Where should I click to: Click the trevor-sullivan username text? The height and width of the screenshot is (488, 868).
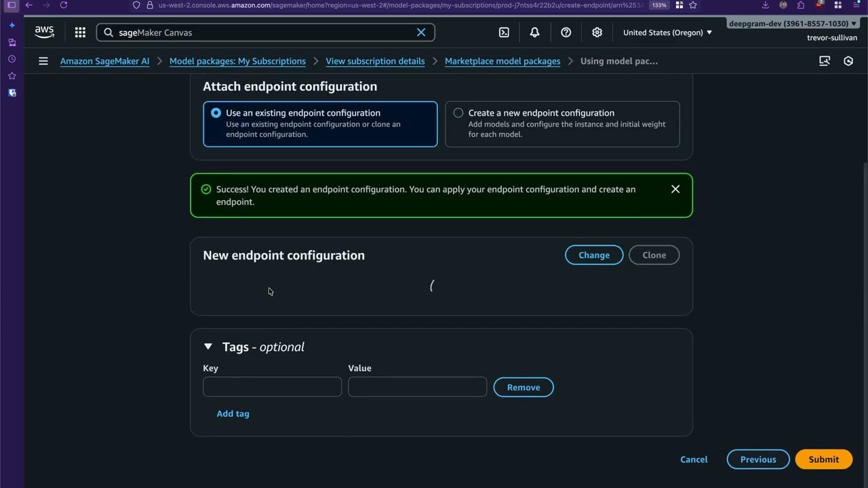[832, 38]
